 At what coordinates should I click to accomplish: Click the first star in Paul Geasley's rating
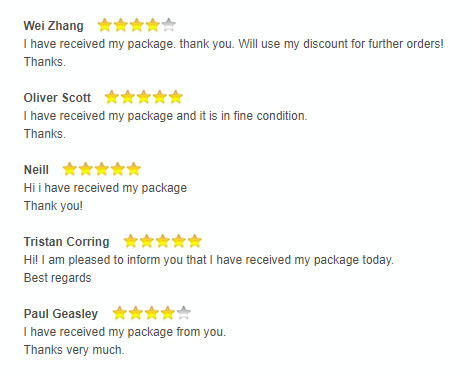[x=119, y=313]
